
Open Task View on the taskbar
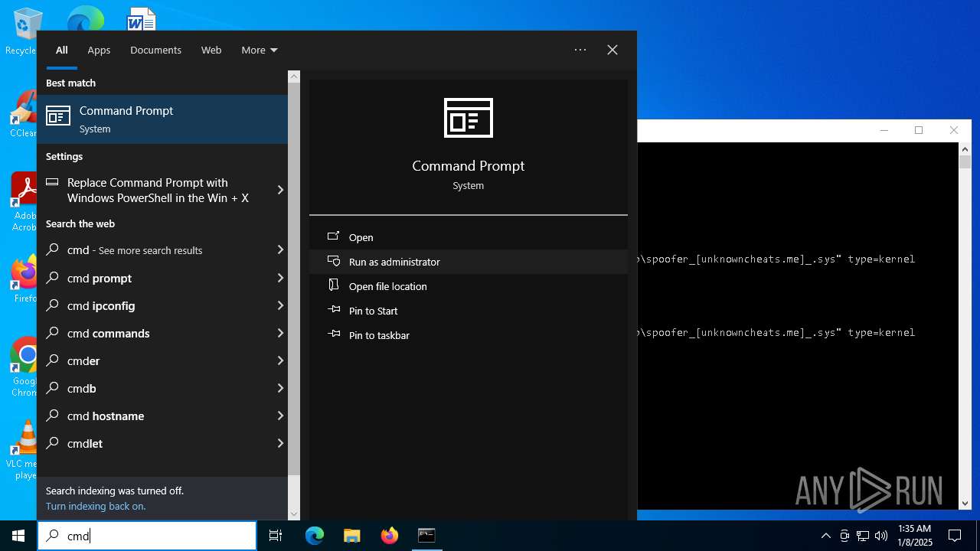pos(276,536)
